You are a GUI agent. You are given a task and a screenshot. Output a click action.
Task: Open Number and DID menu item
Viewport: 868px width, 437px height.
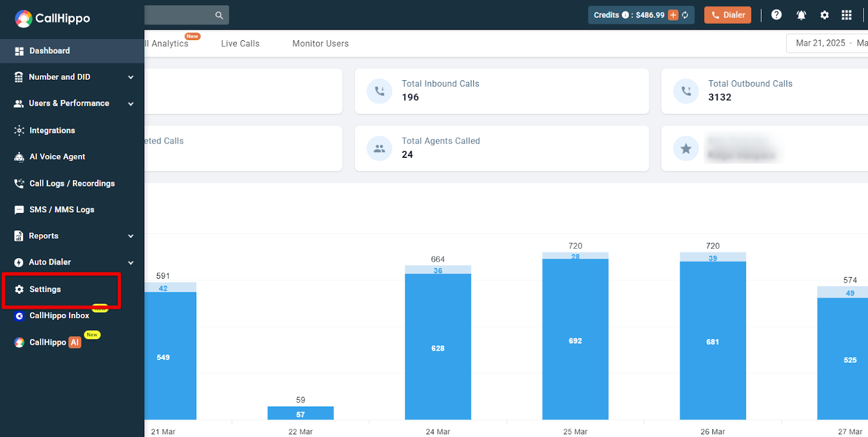click(x=72, y=77)
